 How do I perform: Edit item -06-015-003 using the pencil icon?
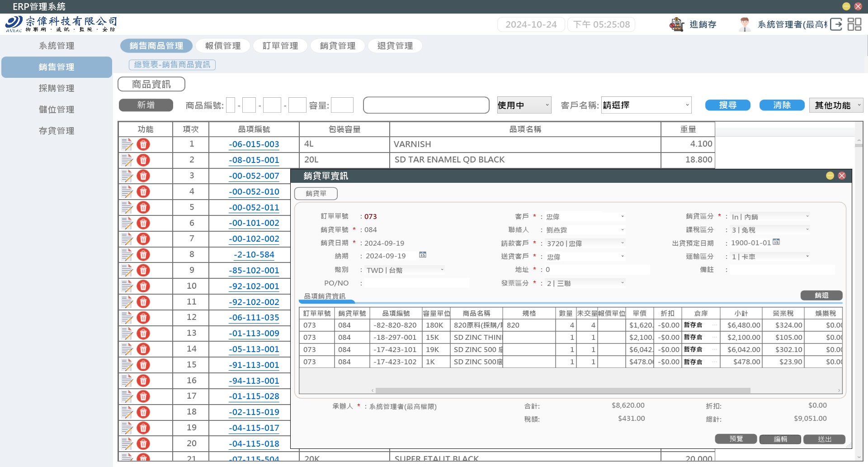tap(128, 144)
